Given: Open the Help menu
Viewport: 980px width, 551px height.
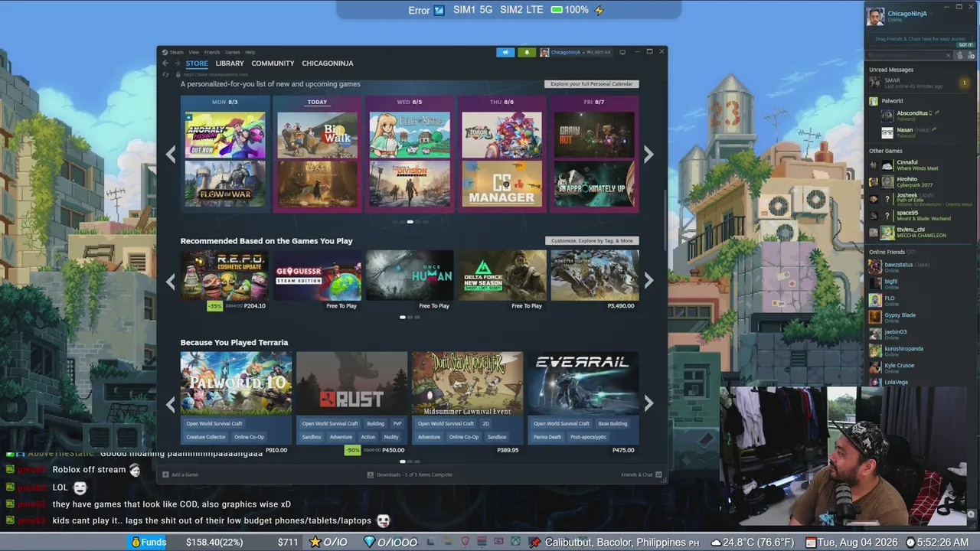Looking at the screenshot, I should (x=250, y=52).
